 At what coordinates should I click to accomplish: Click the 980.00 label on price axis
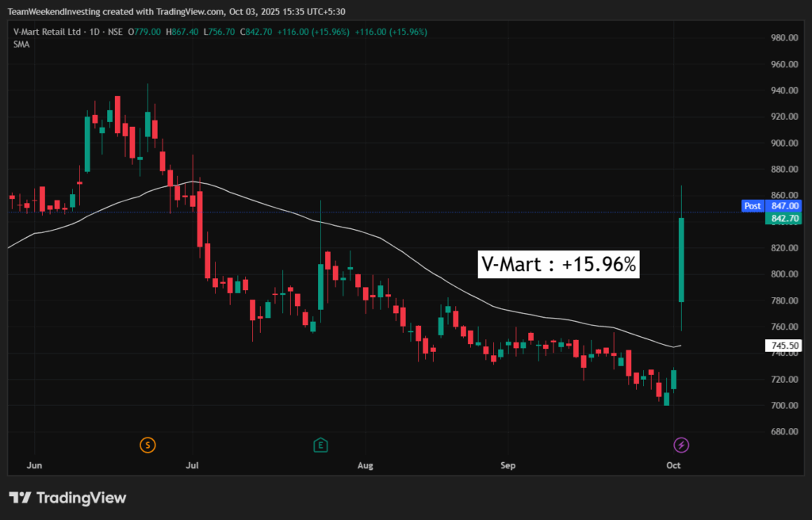coord(783,38)
